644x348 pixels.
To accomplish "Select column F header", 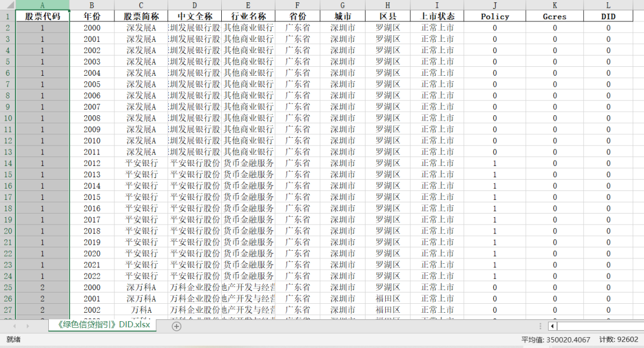I will [x=298, y=5].
